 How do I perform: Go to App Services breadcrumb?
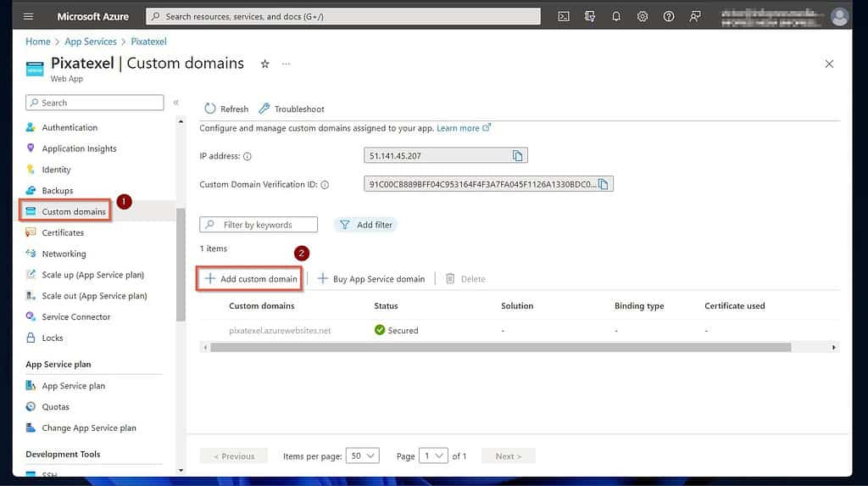pos(91,42)
